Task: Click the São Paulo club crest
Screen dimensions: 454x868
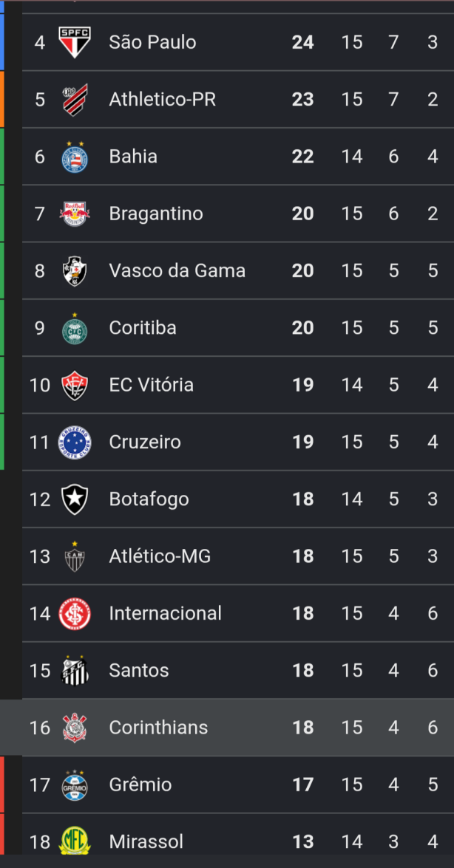Action: 75,42
